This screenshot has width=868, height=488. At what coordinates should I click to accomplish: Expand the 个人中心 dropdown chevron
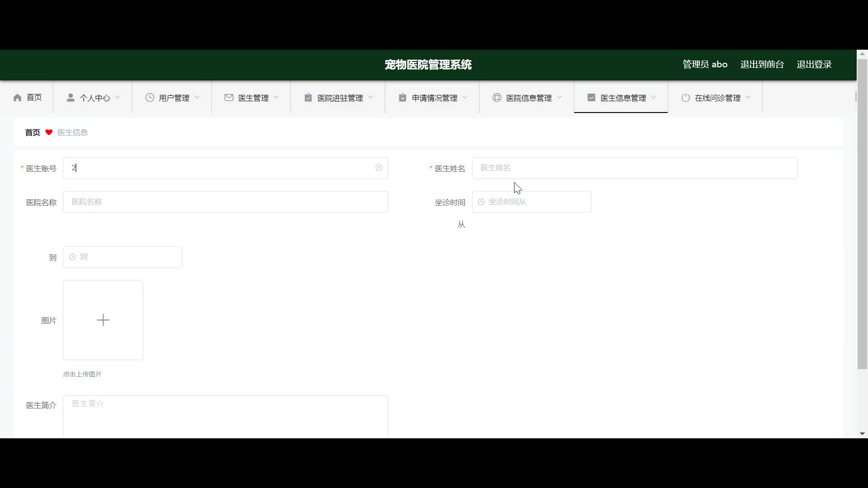(118, 97)
